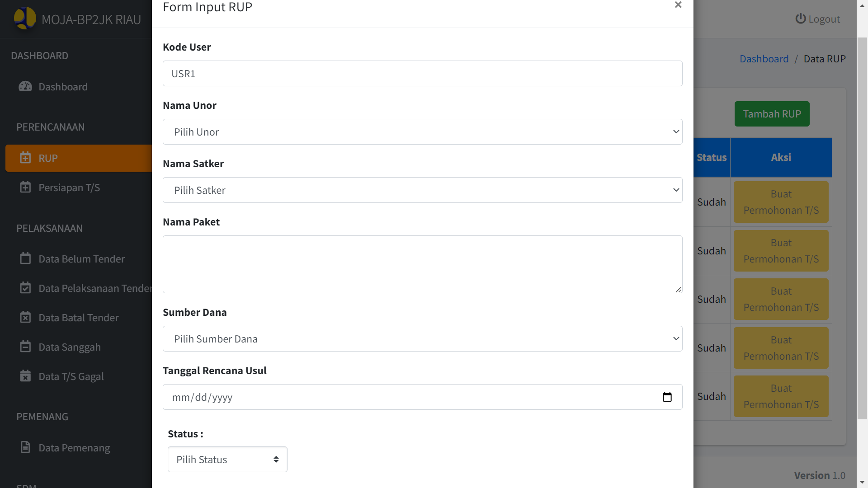Select the RUP menu item in sidebar

pyautogui.click(x=79, y=158)
